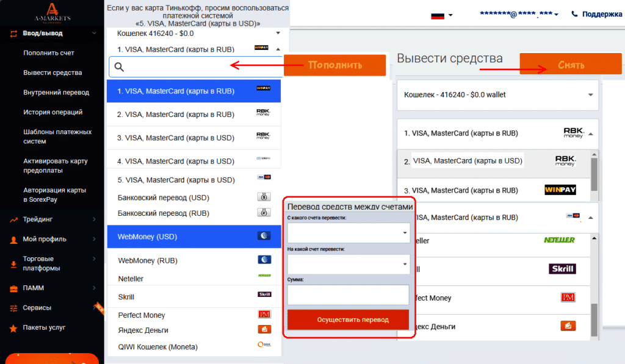Viewport: 625px width, 364px height.
Task: Click the Трейдинг chart icon
Action: pos(13,219)
